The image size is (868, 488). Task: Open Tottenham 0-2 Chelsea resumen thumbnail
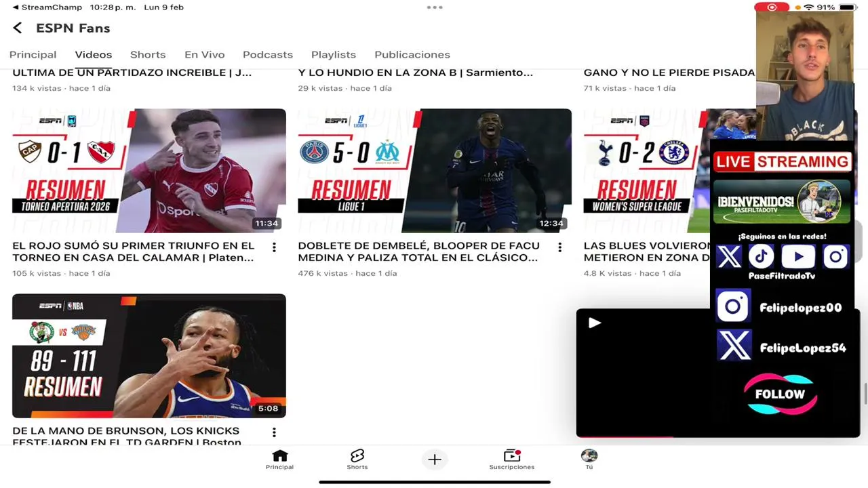(646, 171)
